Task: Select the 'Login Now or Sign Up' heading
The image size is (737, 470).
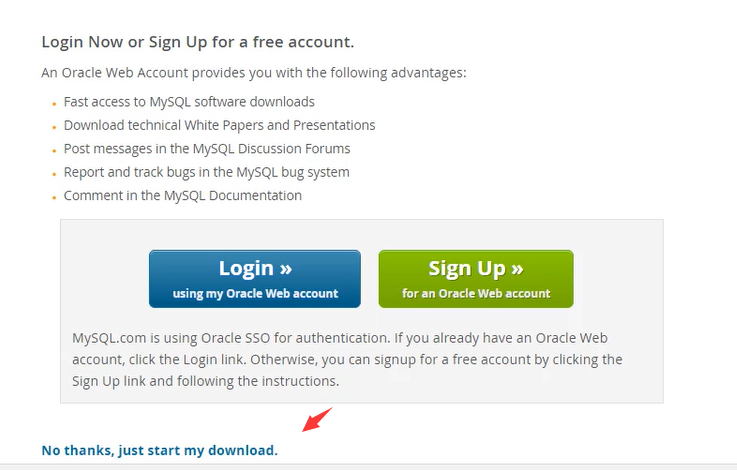Action: tap(198, 42)
